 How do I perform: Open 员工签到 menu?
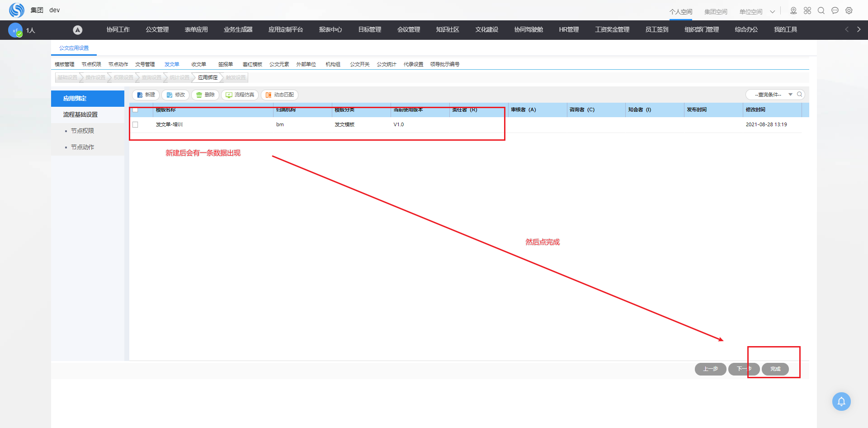pyautogui.click(x=657, y=30)
